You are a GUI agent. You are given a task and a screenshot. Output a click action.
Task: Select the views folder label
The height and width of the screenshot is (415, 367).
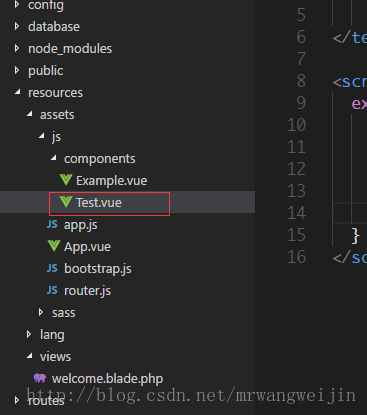[55, 357]
